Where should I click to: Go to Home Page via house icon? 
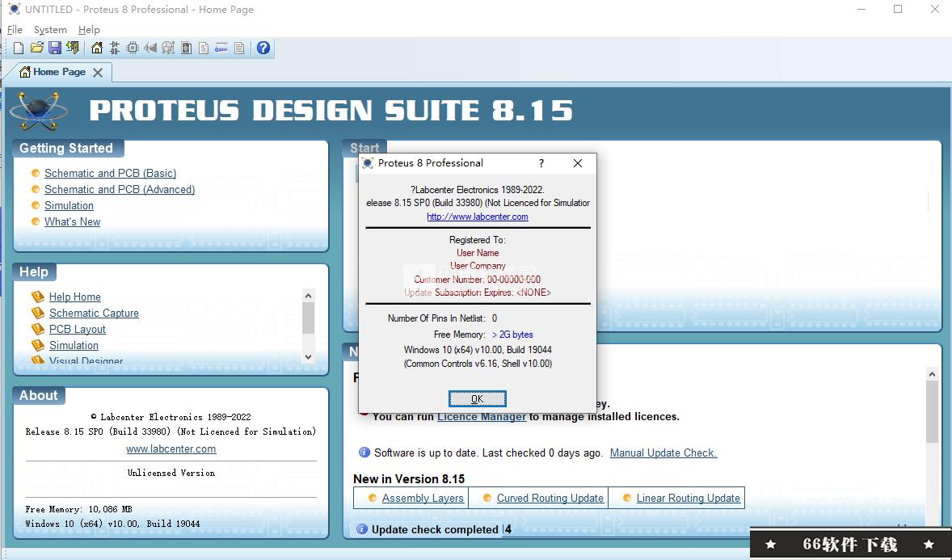click(96, 48)
